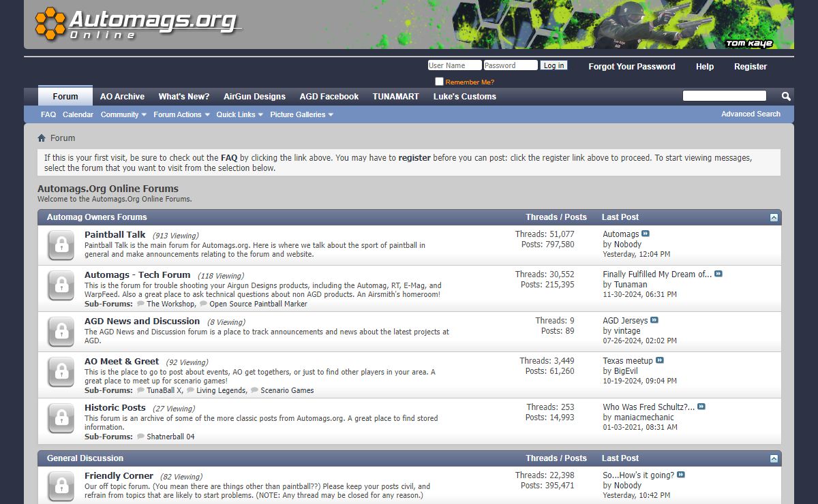Click the lock icon for Paintball Talk
This screenshot has height=504, width=818.
coord(61,245)
